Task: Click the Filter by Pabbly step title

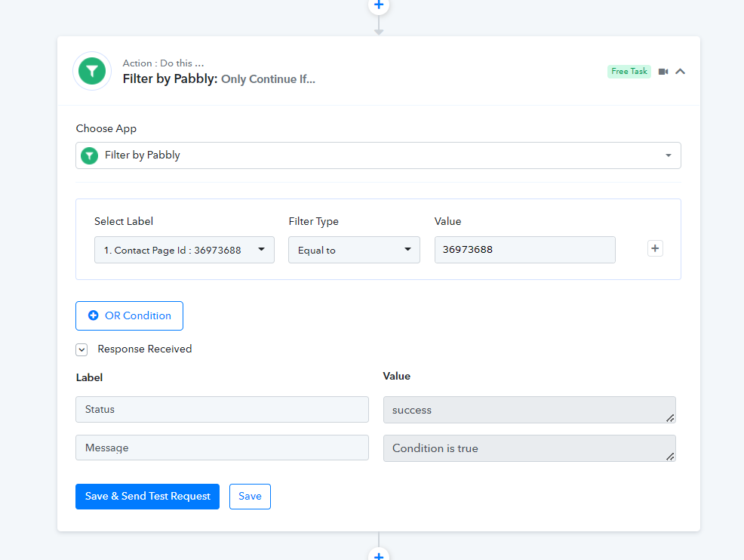Action: [x=219, y=78]
